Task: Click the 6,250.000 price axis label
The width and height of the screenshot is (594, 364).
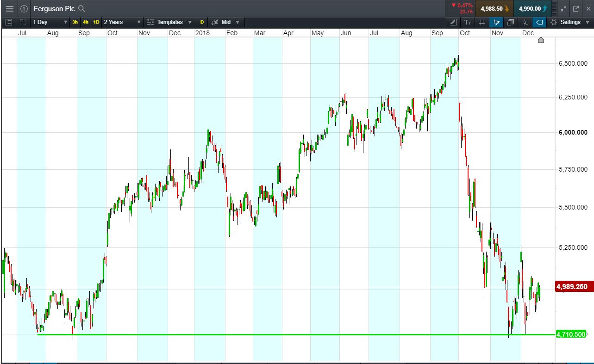Action: point(573,97)
